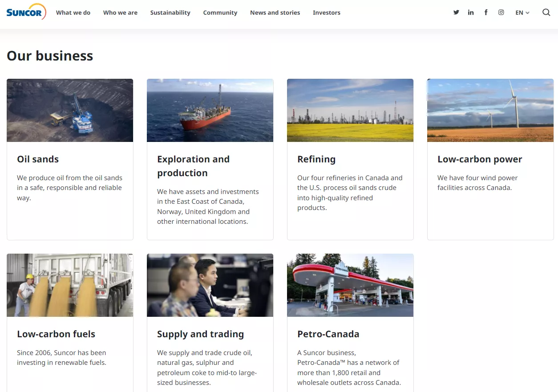Viewport: 558px width, 392px height.
Task: Open the What we do menu
Action: pyautogui.click(x=73, y=12)
